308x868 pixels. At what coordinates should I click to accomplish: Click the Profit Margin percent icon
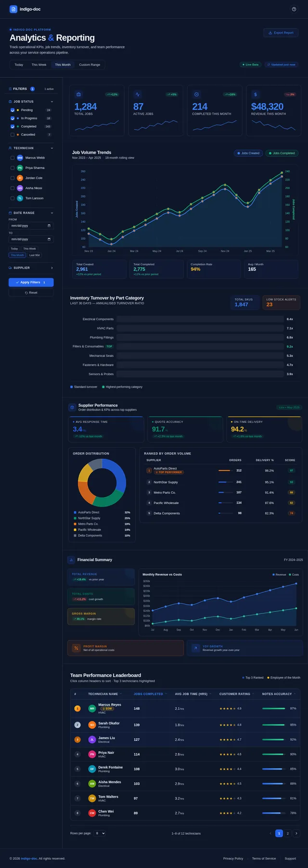coord(76,648)
